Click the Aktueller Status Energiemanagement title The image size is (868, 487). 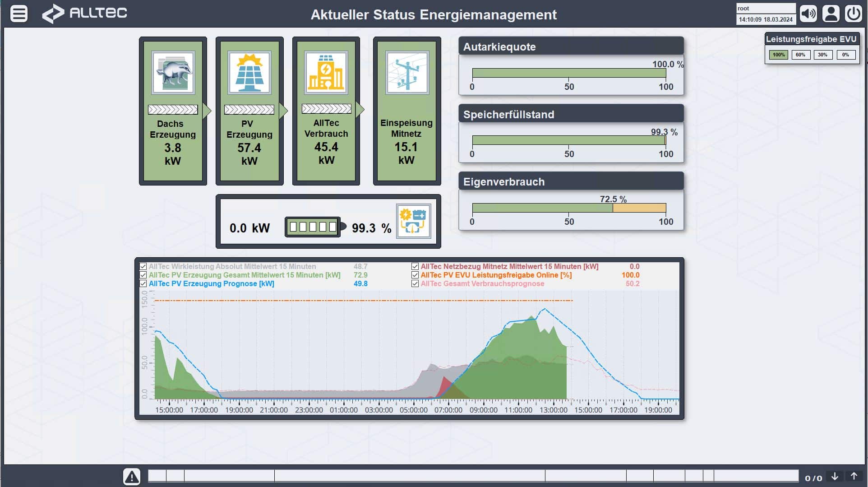coord(434,14)
